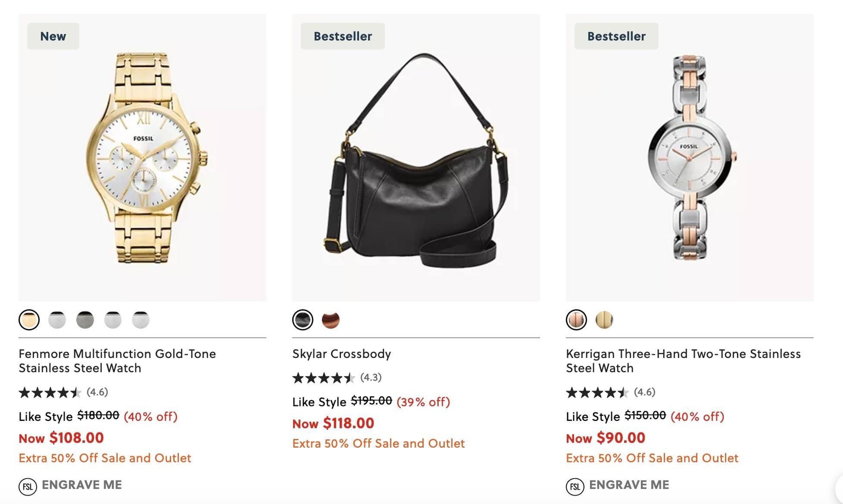Open the Skylar Crossbody product link
Image resolution: width=843 pixels, height=504 pixels.
[341, 354]
